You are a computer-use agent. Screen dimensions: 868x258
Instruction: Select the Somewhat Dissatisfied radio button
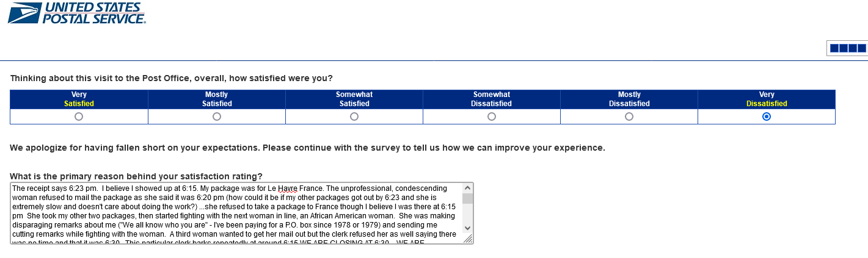pos(492,116)
